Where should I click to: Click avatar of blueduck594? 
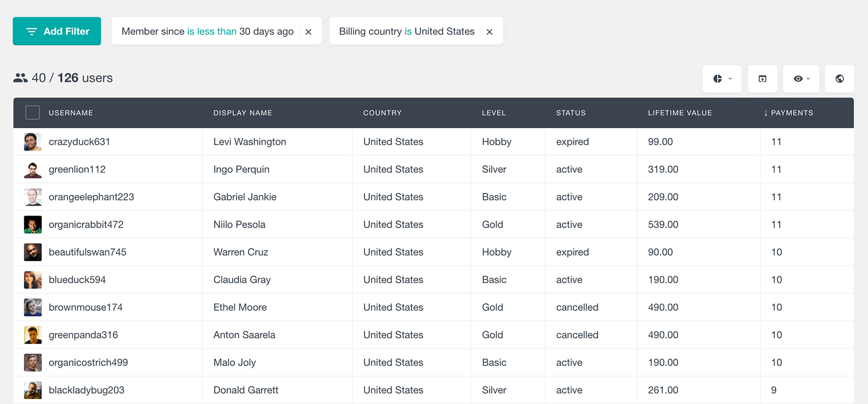[x=33, y=280]
